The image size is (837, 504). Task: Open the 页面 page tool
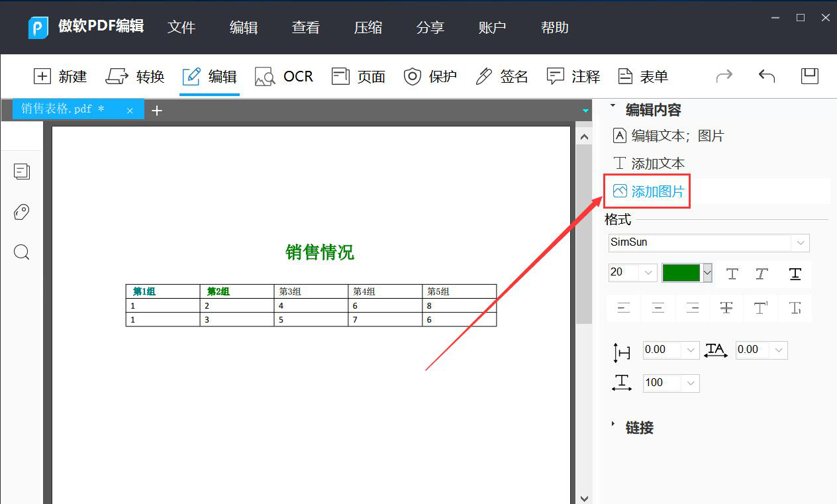359,77
